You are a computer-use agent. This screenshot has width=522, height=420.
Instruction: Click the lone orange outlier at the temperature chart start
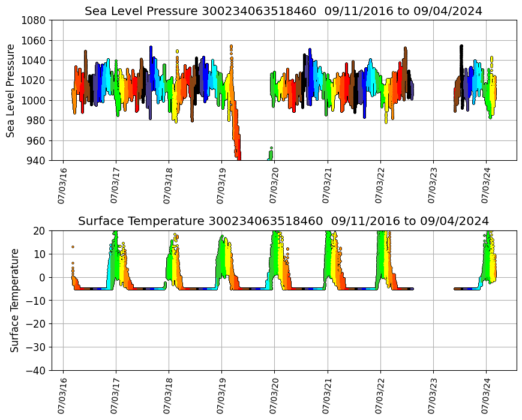click(73, 247)
